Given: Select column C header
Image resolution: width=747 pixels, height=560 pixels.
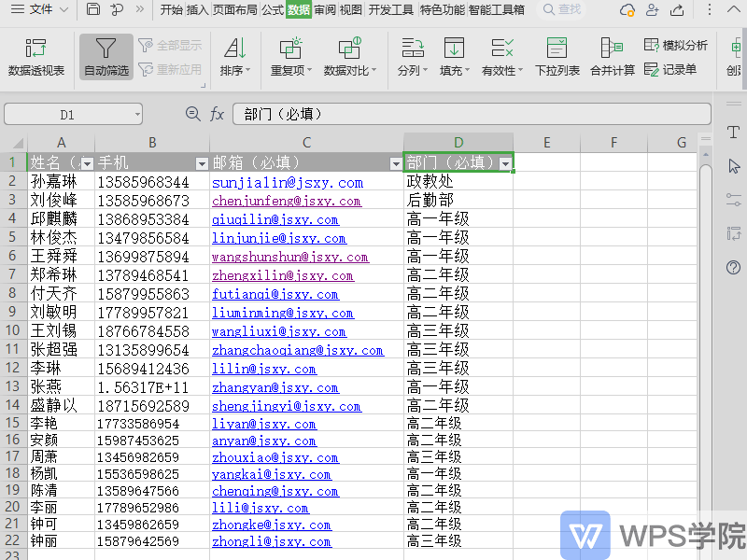Looking at the screenshot, I should [306, 143].
